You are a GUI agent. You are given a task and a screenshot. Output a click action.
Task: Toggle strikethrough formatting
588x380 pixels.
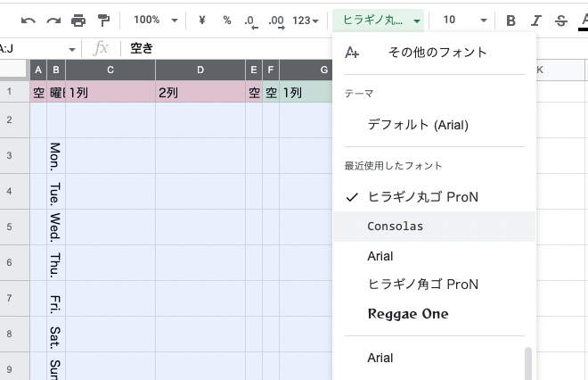tap(561, 21)
